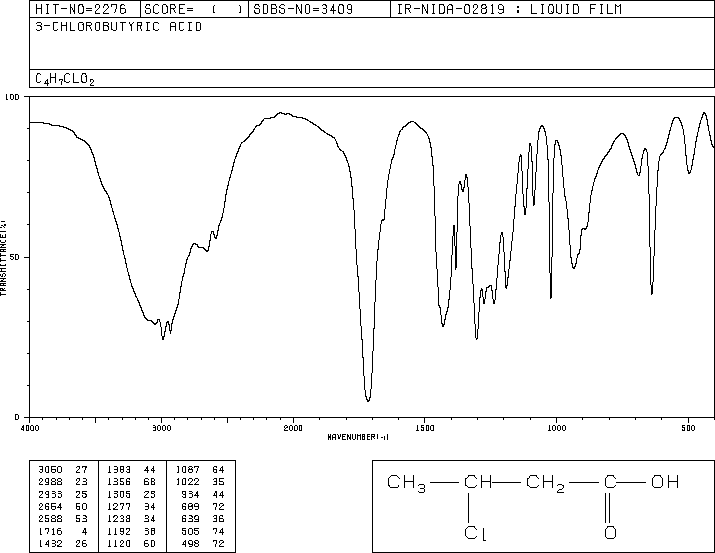Click the CH3 group in the structure
The image size is (715, 553).
click(x=406, y=483)
